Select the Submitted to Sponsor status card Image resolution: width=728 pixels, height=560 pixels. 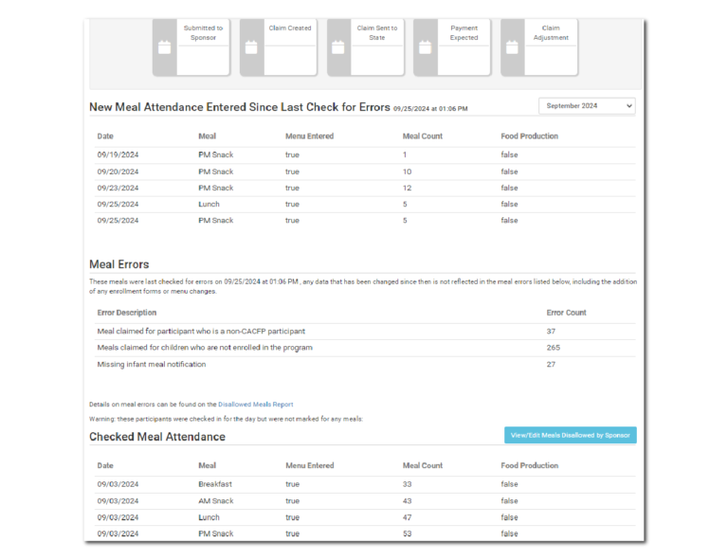coord(203,45)
